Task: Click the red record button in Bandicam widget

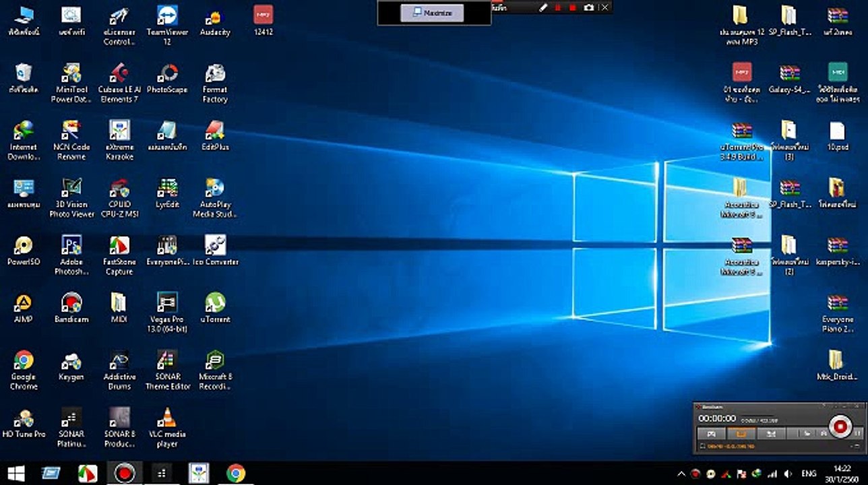Action: coord(840,426)
